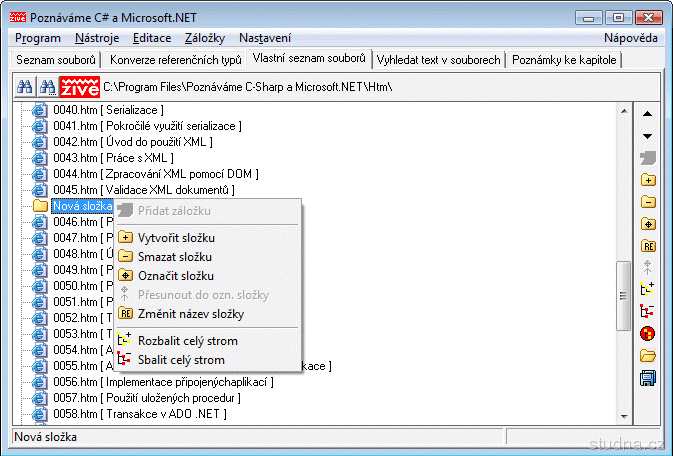Choose Sbalit celý strom menu entry
Screen dimensions: 673x456
pos(208,360)
